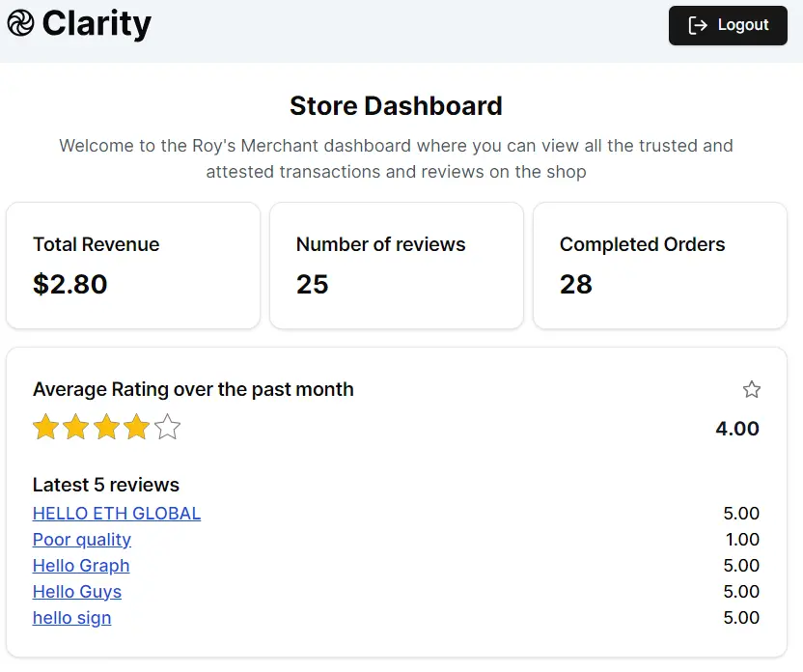
Task: Open the Hello Graph review link
Action: (x=81, y=566)
